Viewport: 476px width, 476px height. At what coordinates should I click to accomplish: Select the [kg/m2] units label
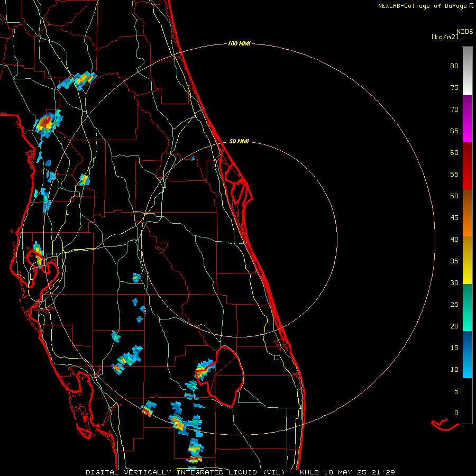point(445,37)
